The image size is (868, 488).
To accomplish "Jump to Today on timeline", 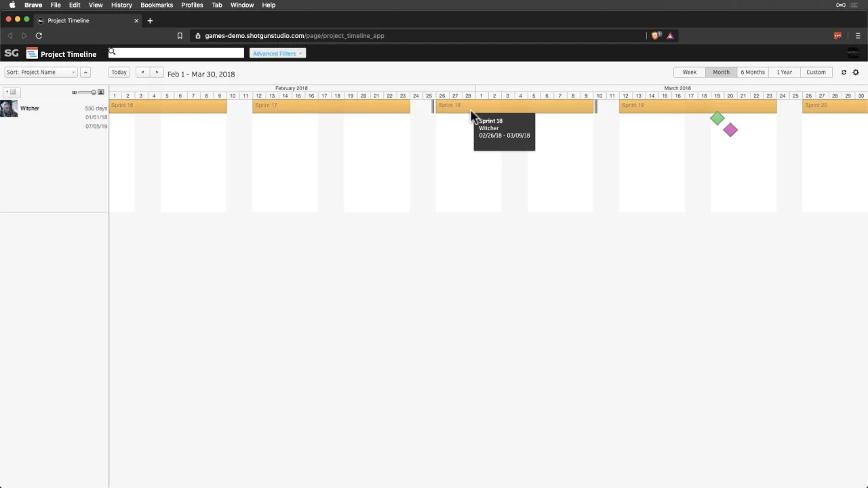I will 119,73.
